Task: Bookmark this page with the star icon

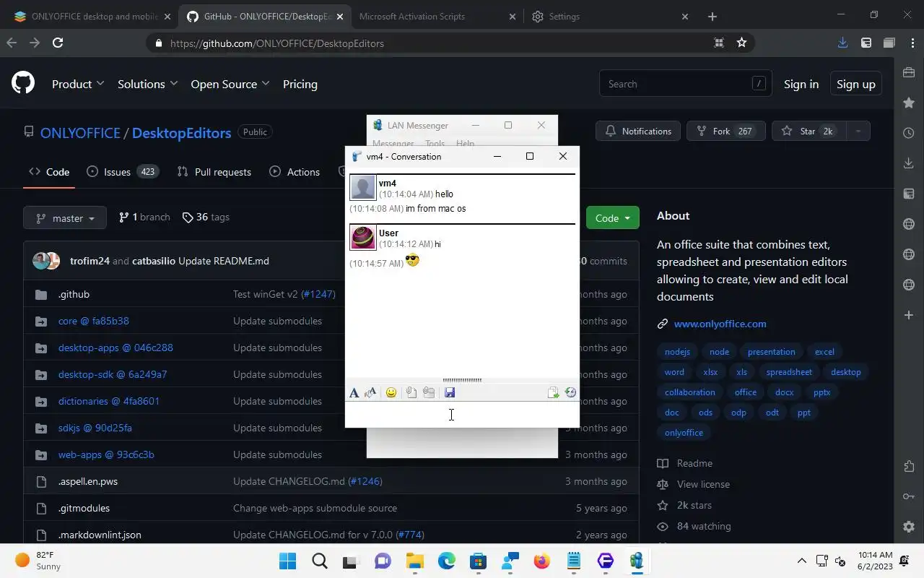Action: coord(741,43)
